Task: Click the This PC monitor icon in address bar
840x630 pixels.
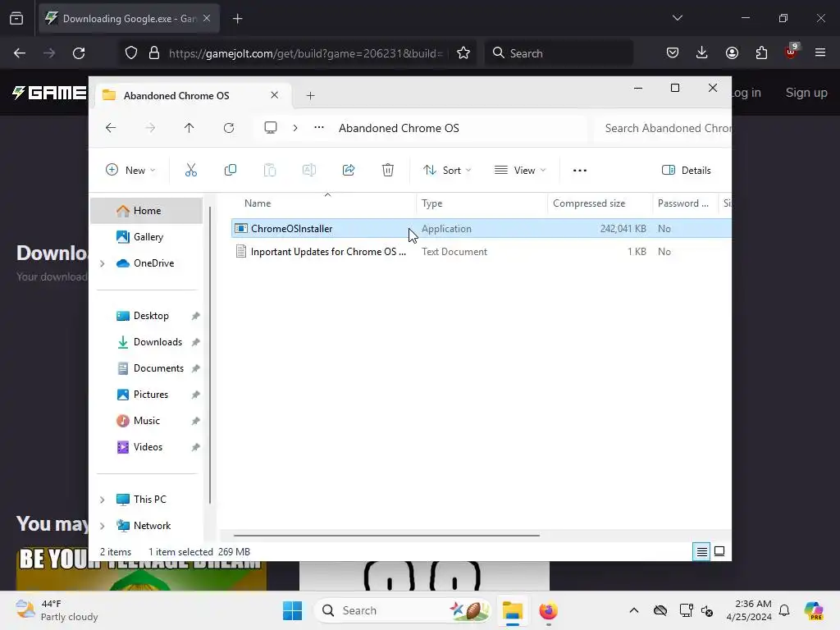Action: 271,127
